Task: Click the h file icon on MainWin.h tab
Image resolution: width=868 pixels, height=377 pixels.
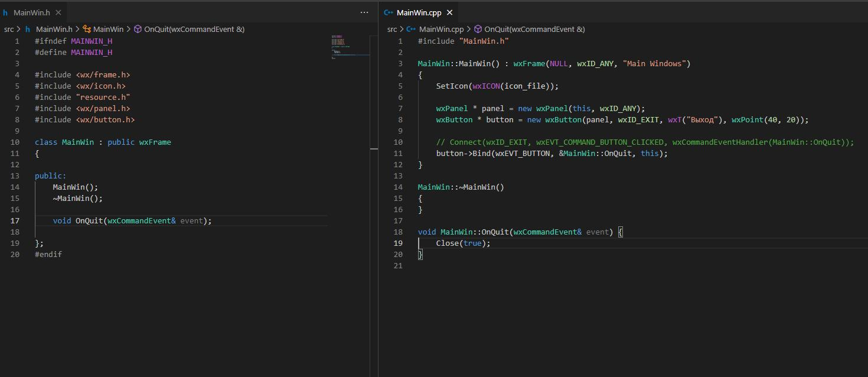Action: click(x=5, y=12)
